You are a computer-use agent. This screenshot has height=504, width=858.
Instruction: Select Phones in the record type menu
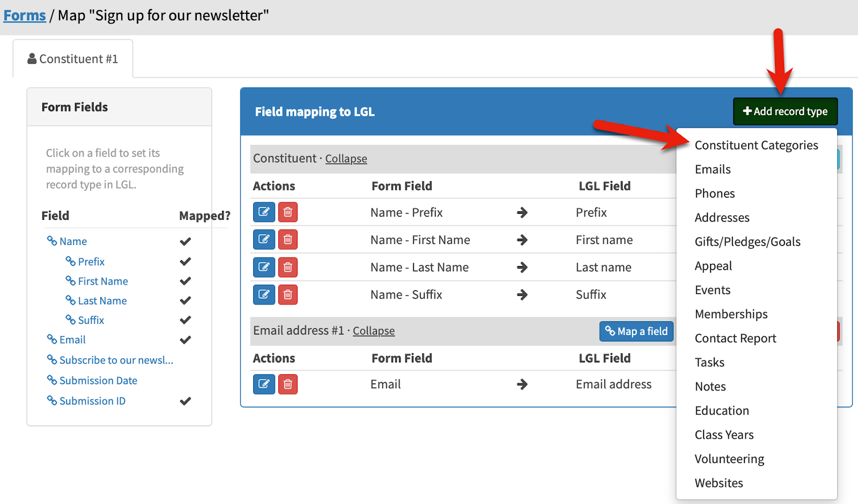click(715, 194)
